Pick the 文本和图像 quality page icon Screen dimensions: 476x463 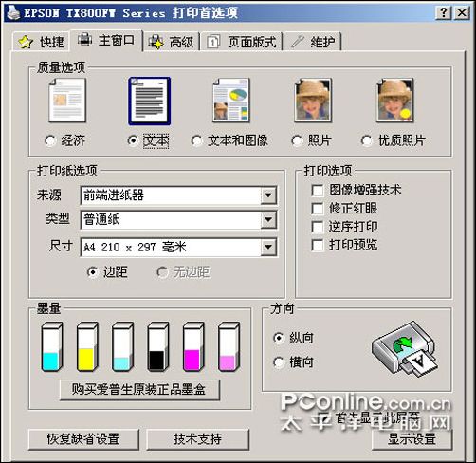(x=231, y=101)
